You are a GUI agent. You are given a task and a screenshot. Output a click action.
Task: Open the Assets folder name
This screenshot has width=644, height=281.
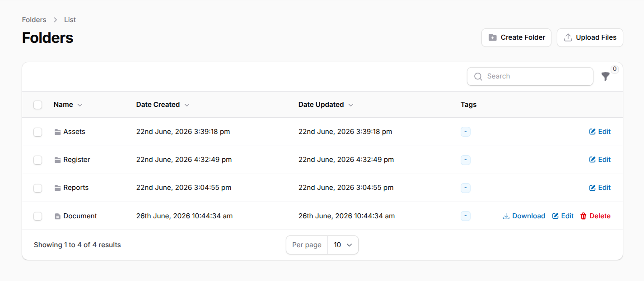(75, 132)
